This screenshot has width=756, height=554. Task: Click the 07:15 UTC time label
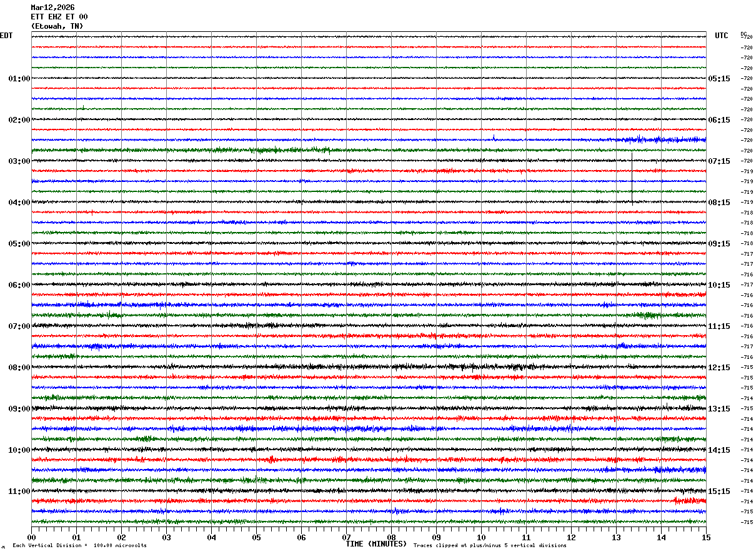click(719, 161)
